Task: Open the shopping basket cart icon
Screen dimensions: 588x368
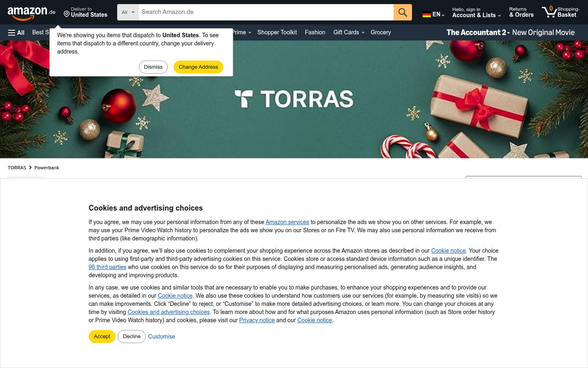Action: (x=549, y=12)
